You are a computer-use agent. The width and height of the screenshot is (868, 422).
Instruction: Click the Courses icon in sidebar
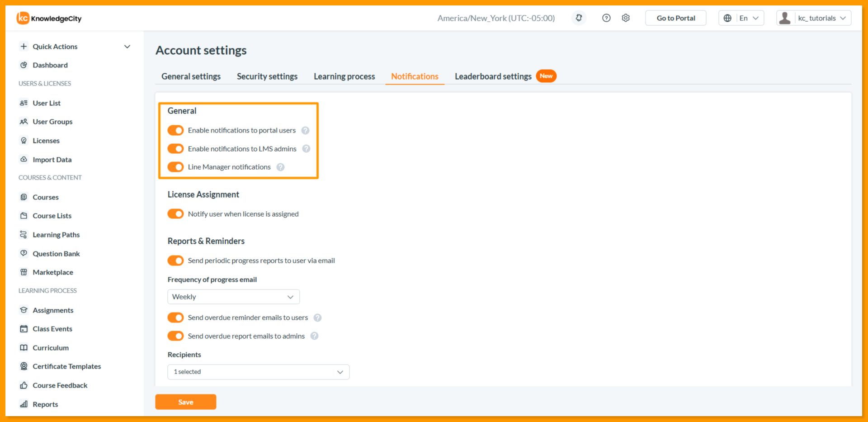point(24,197)
